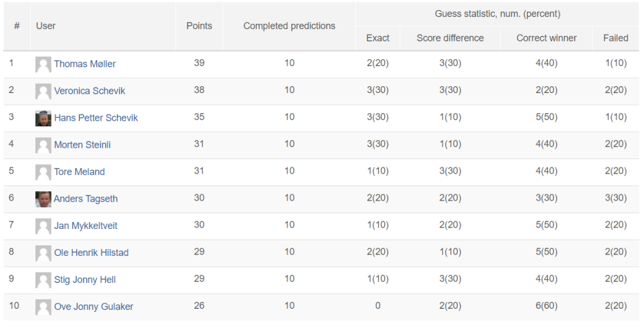This screenshot has height=322, width=644.
Task: Click Stig Jonny Hell's avatar icon
Action: pos(43,280)
